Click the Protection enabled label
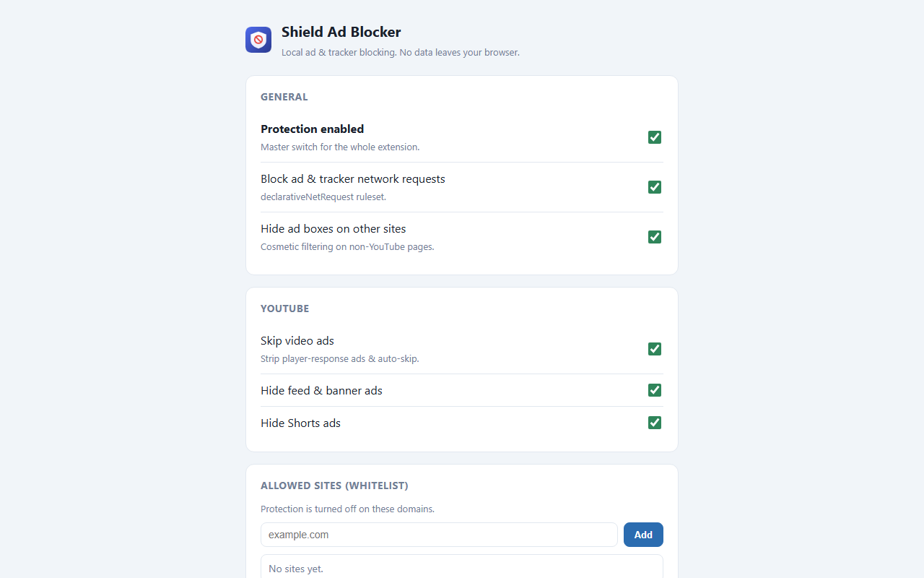This screenshot has width=924, height=578. [312, 129]
